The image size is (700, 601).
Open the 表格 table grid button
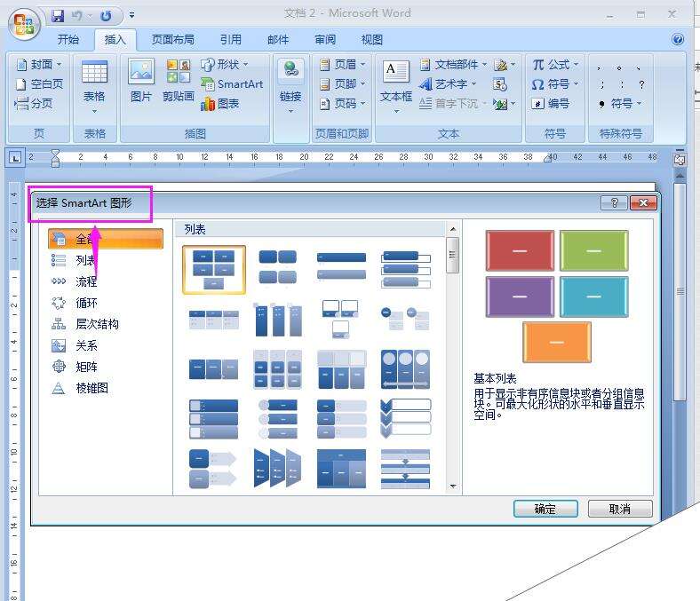point(95,87)
